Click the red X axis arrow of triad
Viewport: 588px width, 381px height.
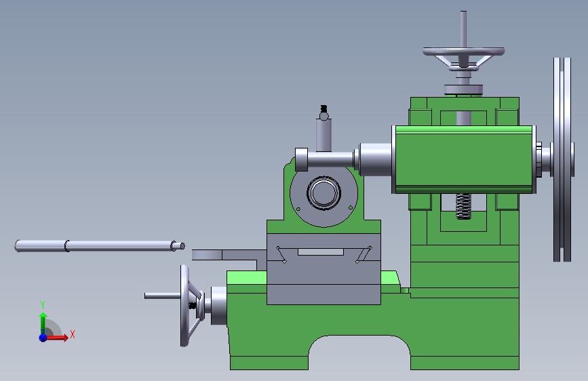point(58,337)
